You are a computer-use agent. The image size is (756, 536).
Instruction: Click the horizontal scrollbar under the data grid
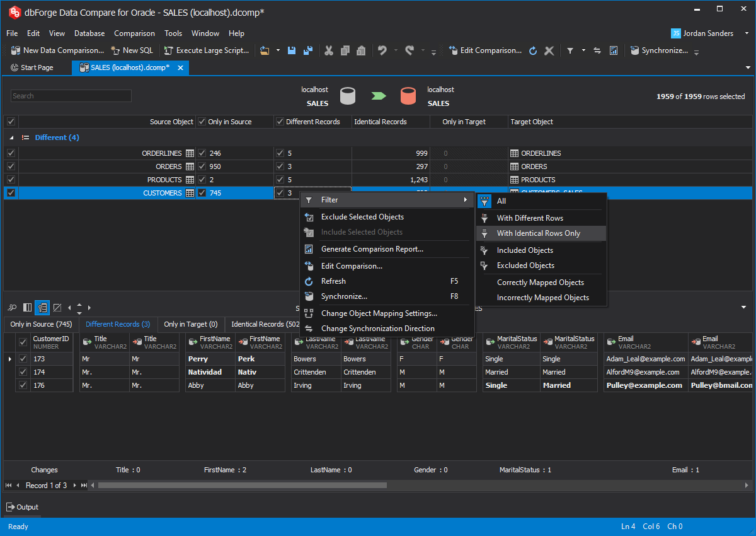pos(243,486)
